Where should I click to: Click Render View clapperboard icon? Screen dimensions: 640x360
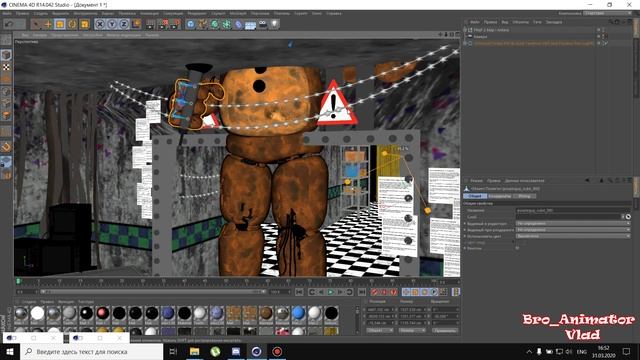tap(150, 24)
